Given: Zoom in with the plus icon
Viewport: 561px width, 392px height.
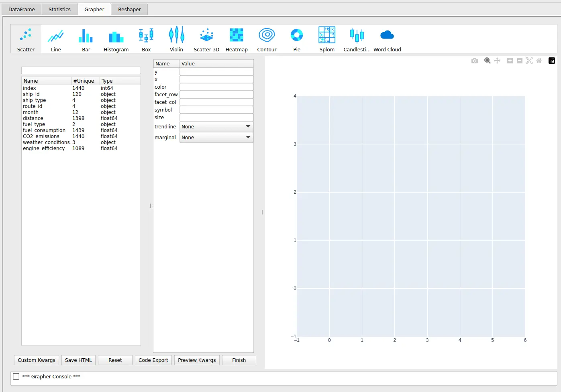Looking at the screenshot, I should [x=510, y=61].
